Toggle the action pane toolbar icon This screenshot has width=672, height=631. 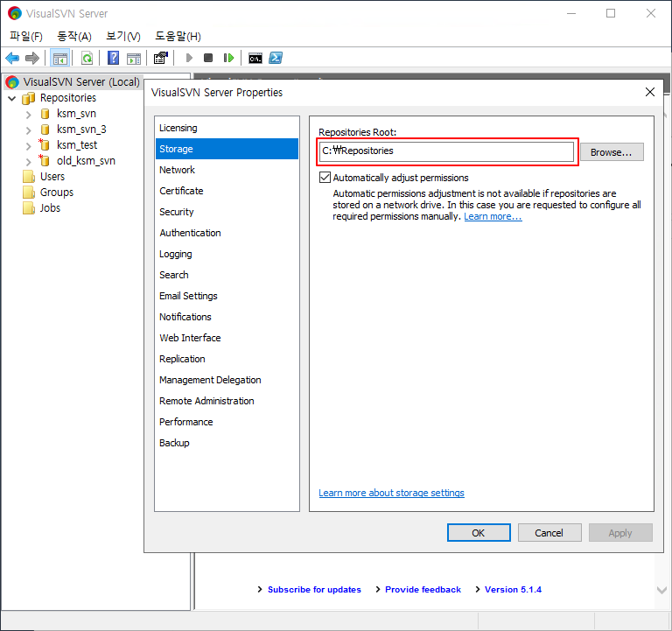(134, 59)
